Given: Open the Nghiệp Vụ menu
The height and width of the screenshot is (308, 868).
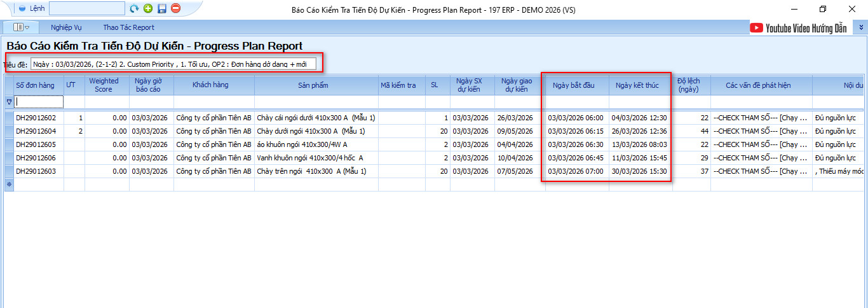Looking at the screenshot, I should [67, 27].
